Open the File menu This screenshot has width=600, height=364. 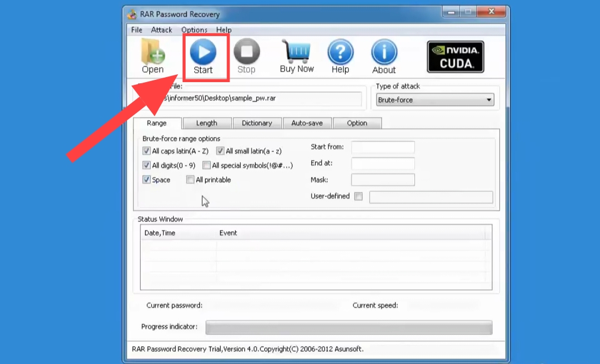[x=137, y=30]
